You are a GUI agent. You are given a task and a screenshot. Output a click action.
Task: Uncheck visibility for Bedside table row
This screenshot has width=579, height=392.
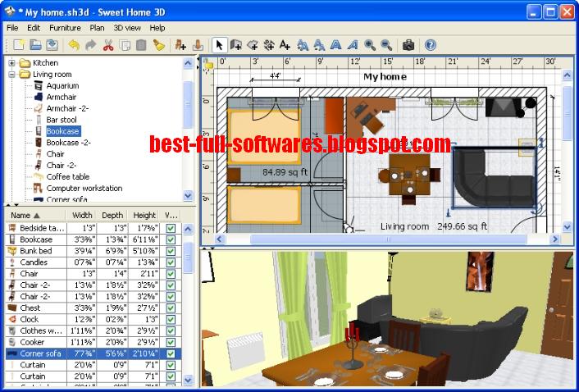(171, 228)
